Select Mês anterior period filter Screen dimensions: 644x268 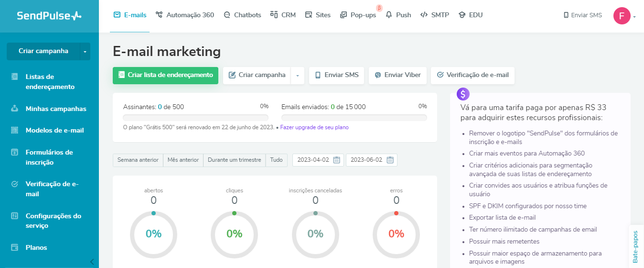click(183, 160)
